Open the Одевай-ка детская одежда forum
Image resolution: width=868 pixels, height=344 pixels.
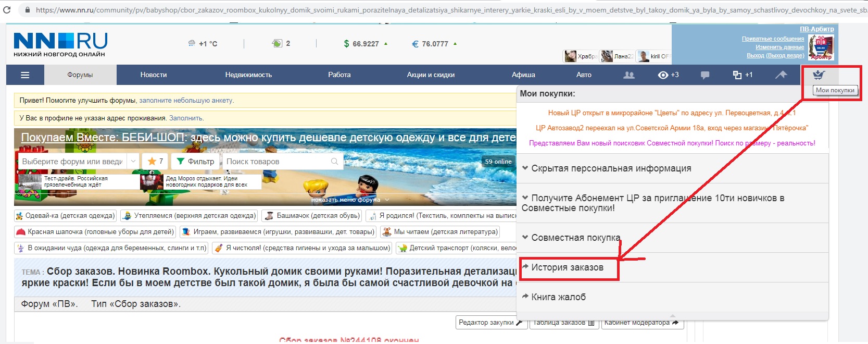click(65, 216)
